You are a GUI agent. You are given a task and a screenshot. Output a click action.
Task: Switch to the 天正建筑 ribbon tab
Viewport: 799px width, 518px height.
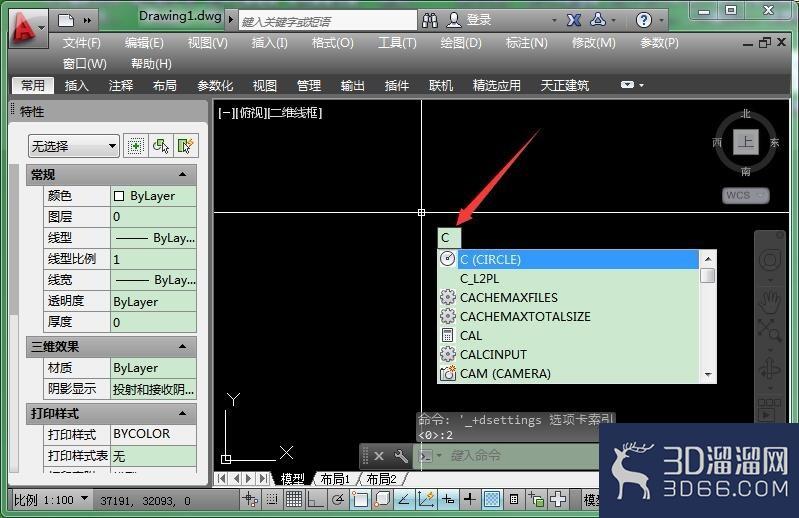565,86
